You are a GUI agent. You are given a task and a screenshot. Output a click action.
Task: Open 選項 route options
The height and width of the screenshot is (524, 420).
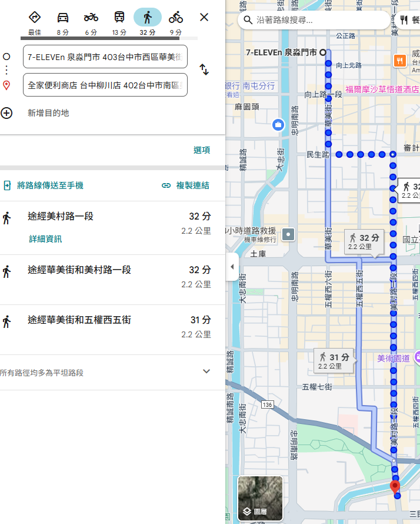202,150
